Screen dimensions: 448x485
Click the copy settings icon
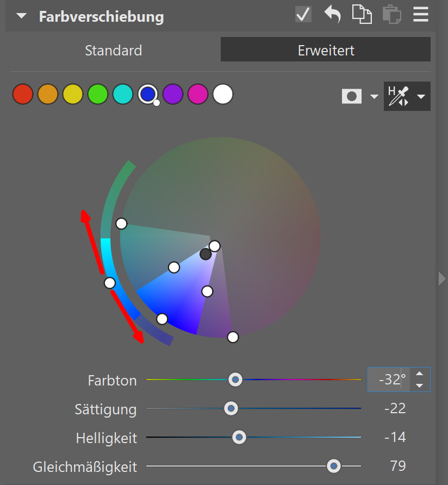coord(362,15)
